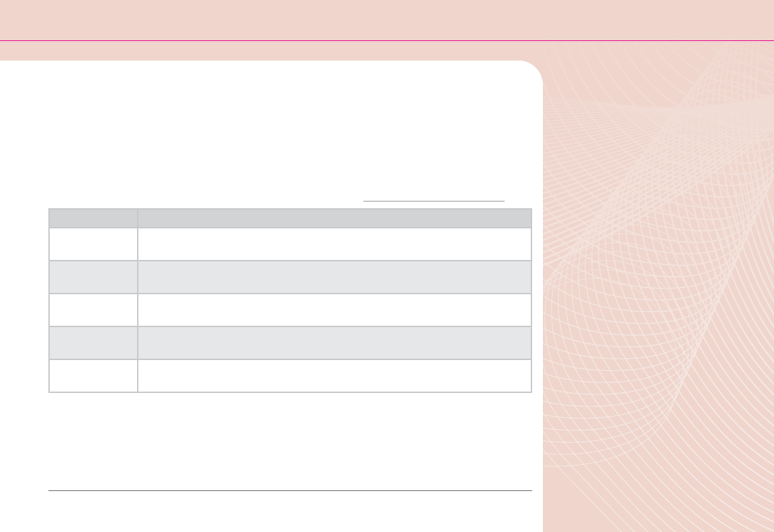Image resolution: width=774 pixels, height=532 pixels.
Task: Select the left header cell of the table
Action: click(x=93, y=218)
